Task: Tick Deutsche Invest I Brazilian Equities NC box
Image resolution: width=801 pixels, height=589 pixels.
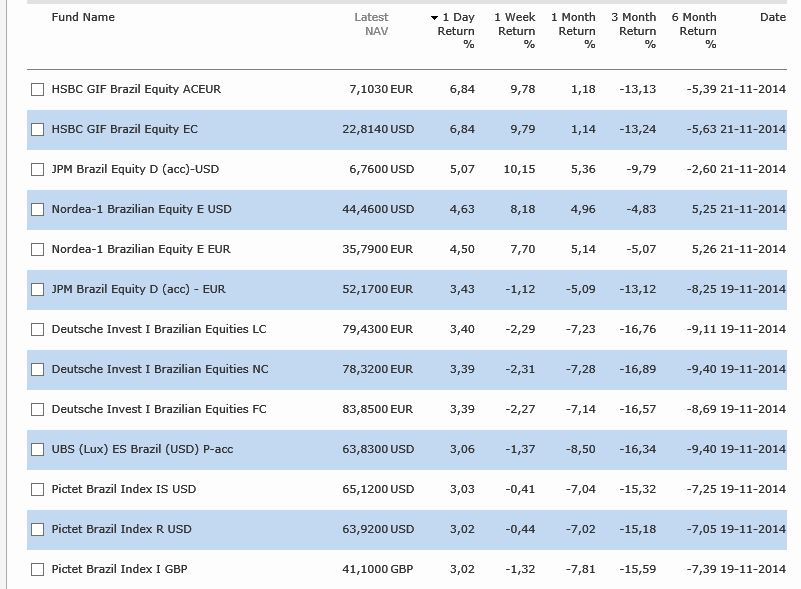Action: click(37, 369)
